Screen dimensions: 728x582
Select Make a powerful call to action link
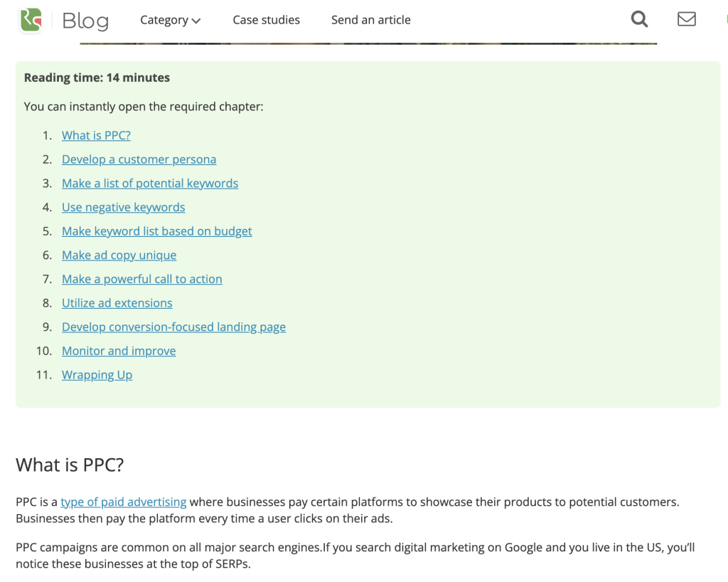click(x=142, y=279)
